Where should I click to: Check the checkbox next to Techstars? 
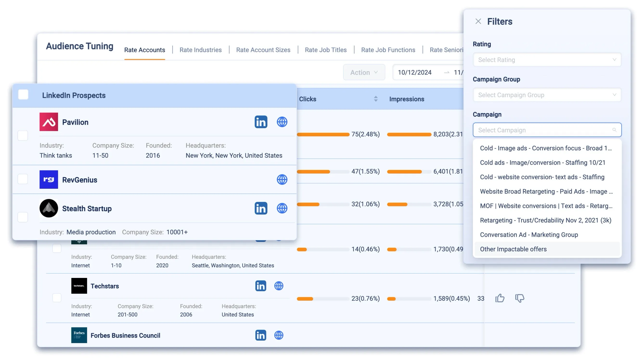57,298
